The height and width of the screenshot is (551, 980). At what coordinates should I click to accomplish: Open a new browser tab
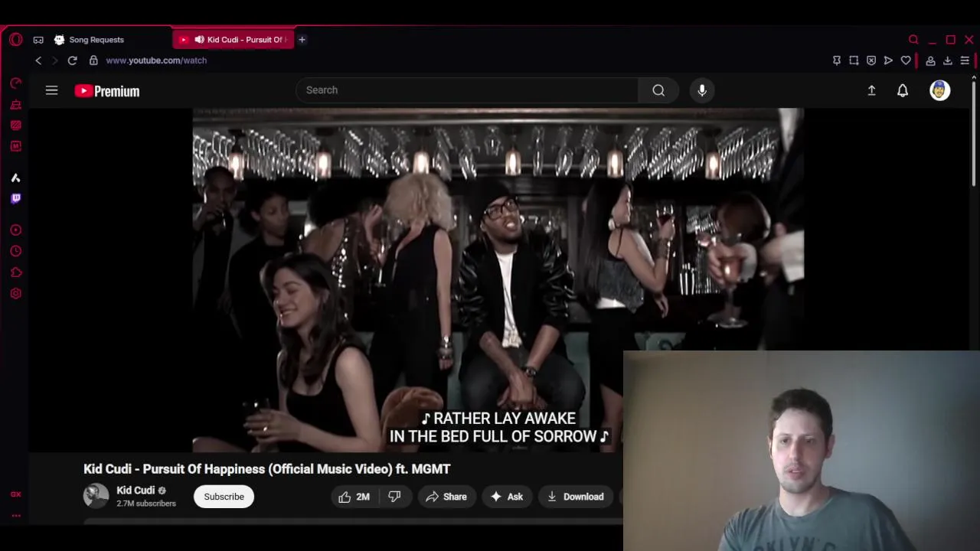tap(302, 40)
